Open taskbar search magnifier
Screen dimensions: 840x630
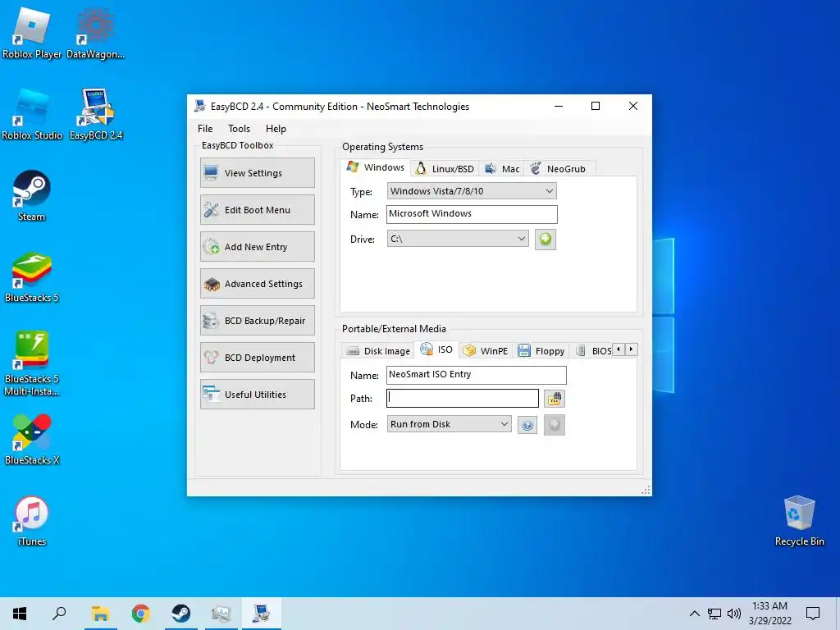click(59, 614)
